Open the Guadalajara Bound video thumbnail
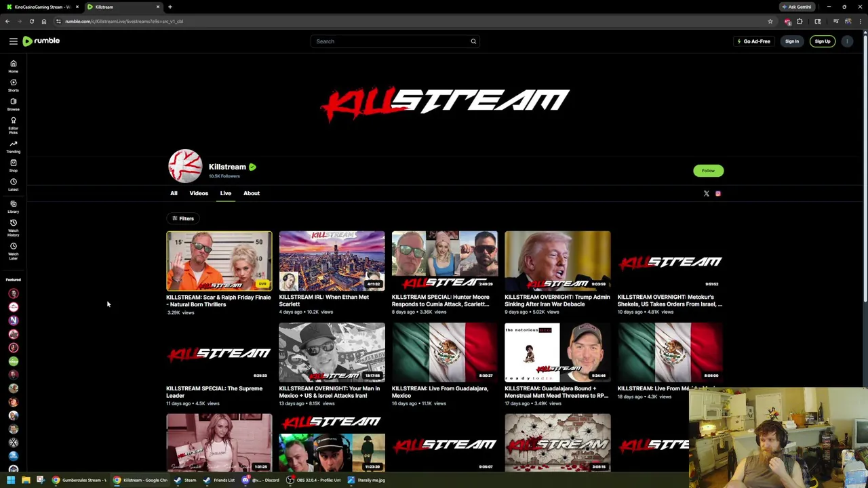Image resolution: width=868 pixels, height=488 pixels. [557, 352]
